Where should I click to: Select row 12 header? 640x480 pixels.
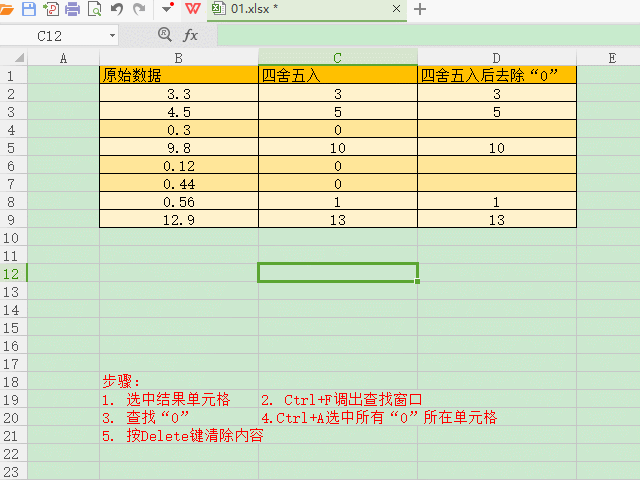point(13,273)
